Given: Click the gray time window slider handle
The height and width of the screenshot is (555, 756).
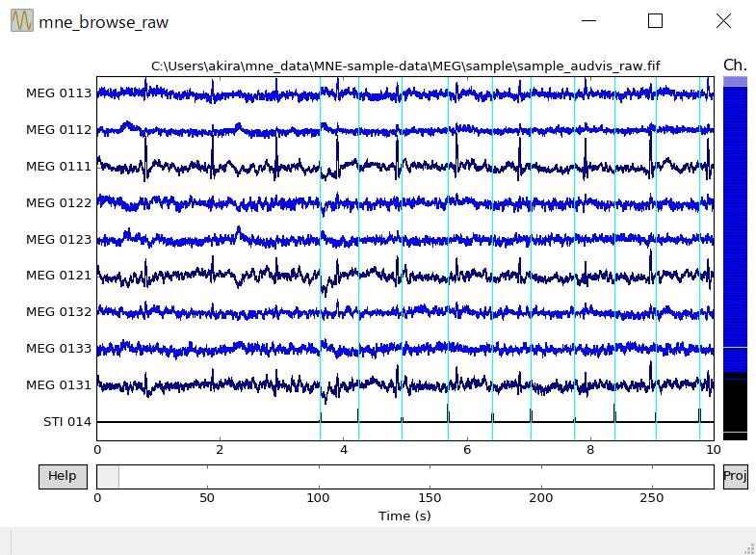Looking at the screenshot, I should click(x=108, y=476).
